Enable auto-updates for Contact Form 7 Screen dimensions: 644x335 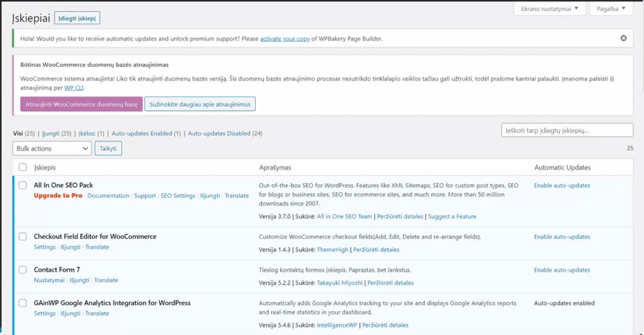tap(562, 270)
